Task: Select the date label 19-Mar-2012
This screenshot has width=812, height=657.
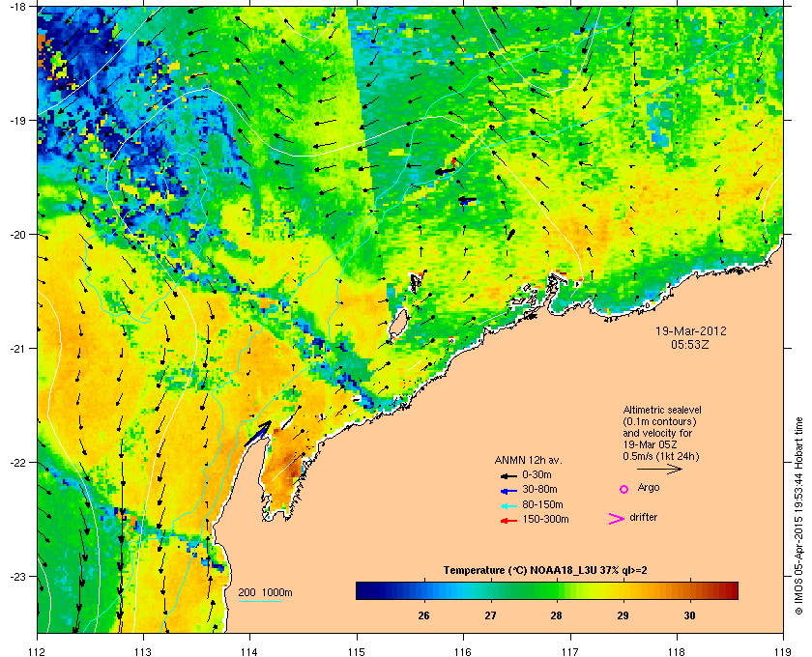Action: click(x=691, y=330)
